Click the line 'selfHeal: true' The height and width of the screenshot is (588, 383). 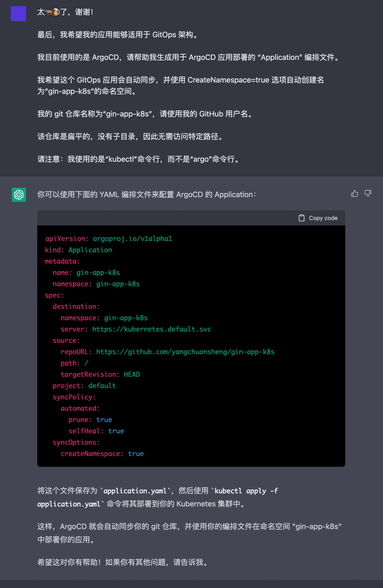pos(96,431)
